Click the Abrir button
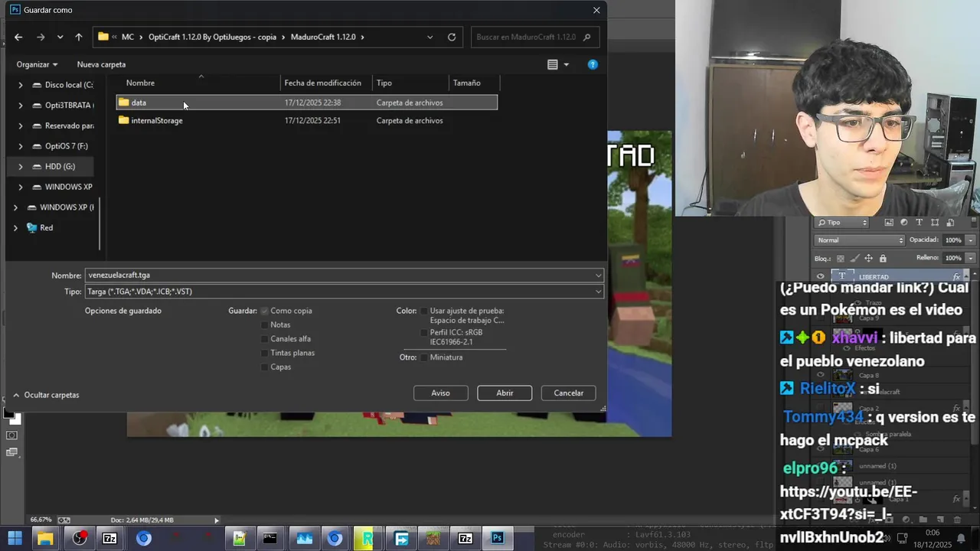The width and height of the screenshot is (980, 551). pyautogui.click(x=505, y=393)
